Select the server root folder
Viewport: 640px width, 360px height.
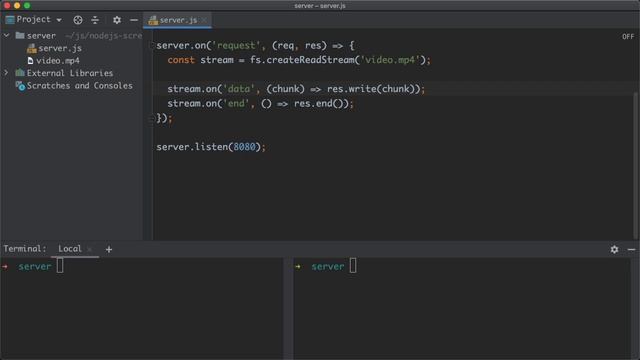tap(41, 36)
